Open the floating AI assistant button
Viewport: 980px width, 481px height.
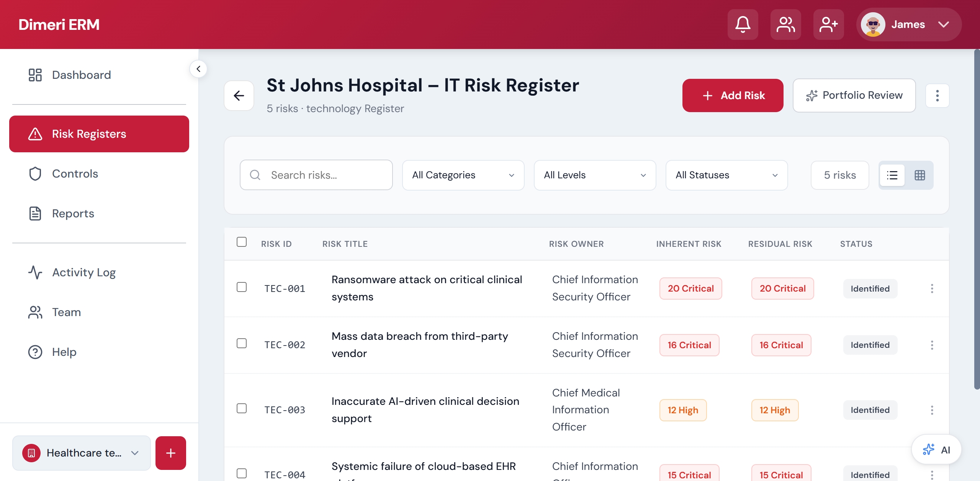pos(936,450)
